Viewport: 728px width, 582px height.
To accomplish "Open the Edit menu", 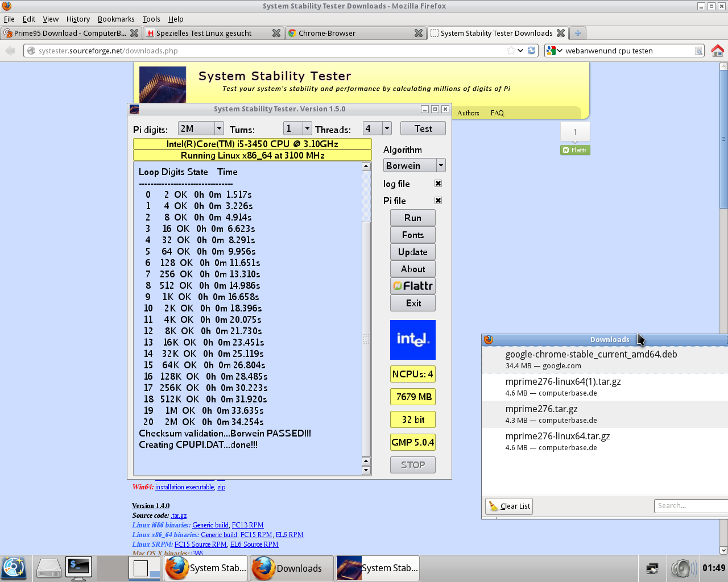I will 29,19.
